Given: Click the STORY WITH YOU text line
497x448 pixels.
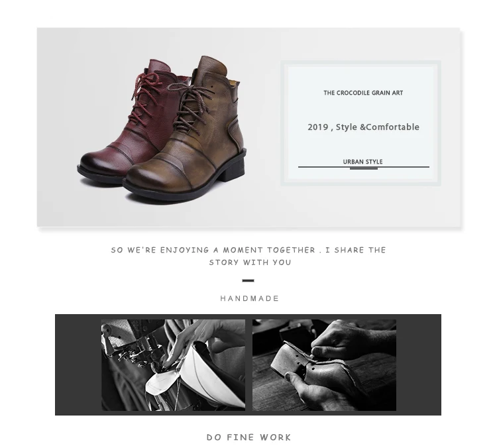Looking at the screenshot, I should pyautogui.click(x=250, y=262).
